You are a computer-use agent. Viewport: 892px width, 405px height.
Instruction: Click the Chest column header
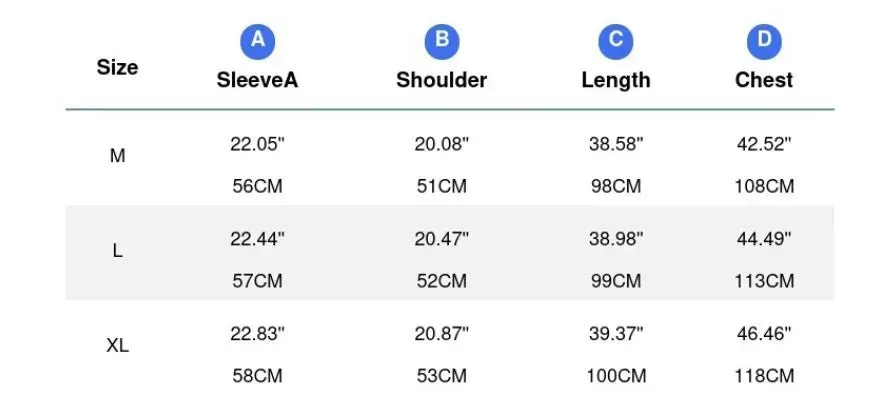pos(764,80)
